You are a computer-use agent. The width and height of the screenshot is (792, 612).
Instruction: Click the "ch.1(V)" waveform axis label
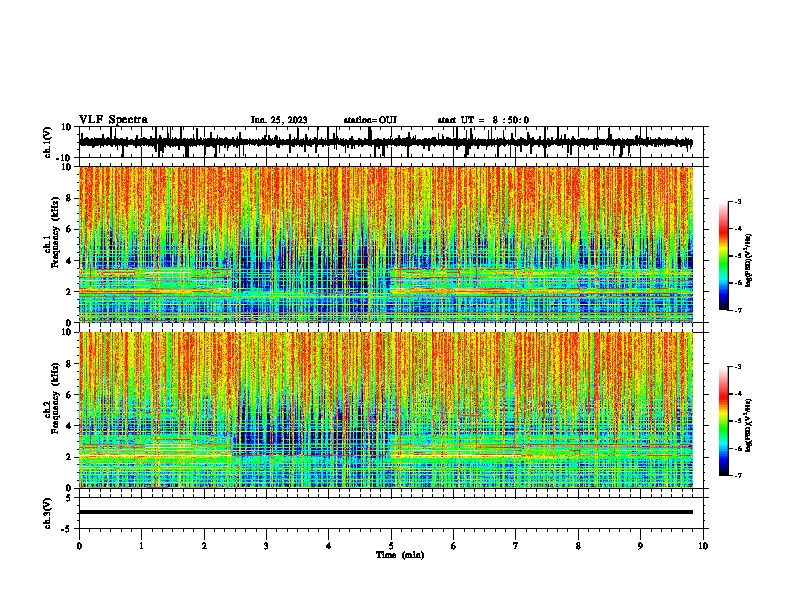pyautogui.click(x=48, y=142)
